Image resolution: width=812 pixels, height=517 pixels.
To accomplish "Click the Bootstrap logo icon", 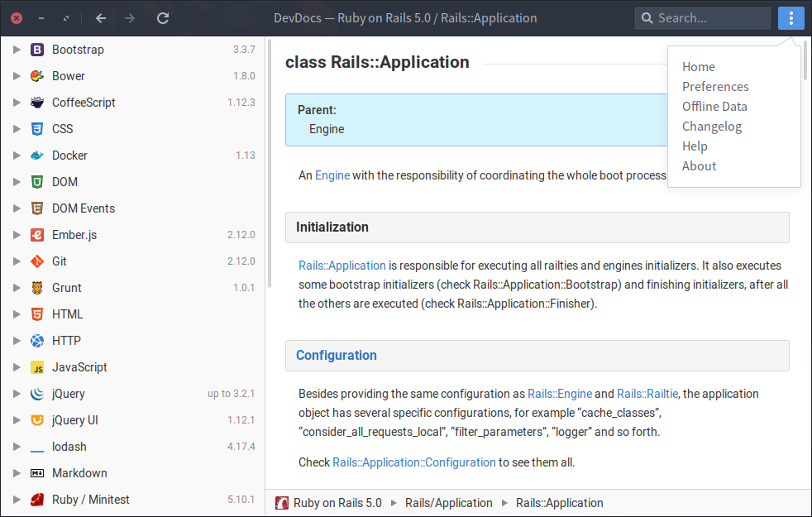I will tap(36, 50).
